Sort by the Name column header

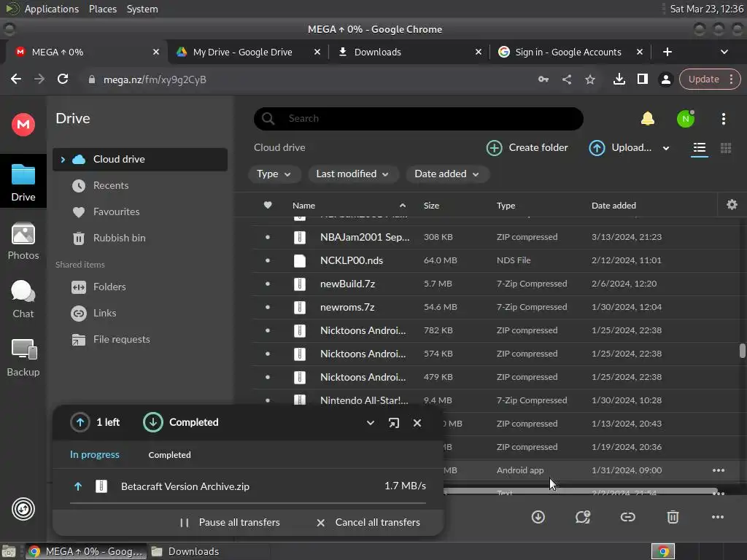(303, 206)
